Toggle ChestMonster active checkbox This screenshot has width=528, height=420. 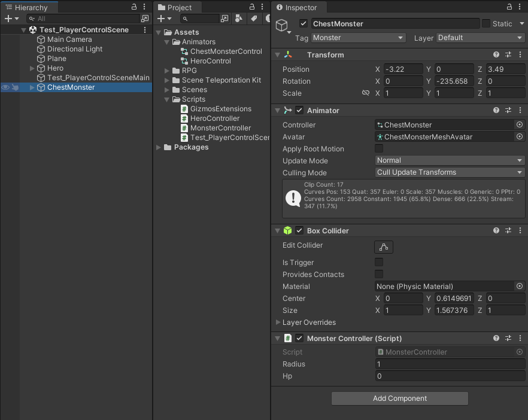click(304, 23)
